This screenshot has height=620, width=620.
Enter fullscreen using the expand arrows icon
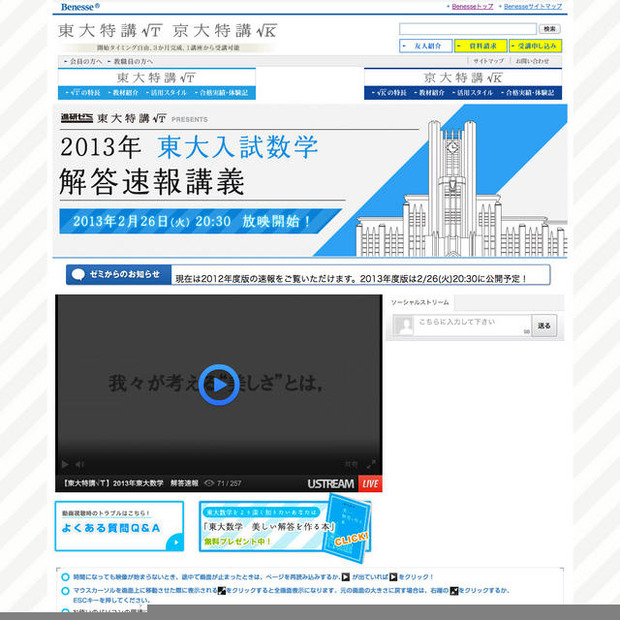click(371, 464)
